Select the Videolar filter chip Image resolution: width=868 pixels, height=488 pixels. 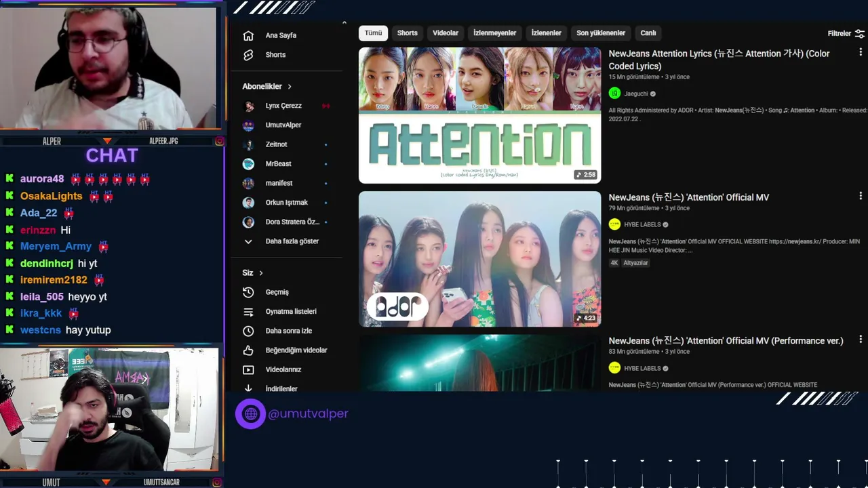[446, 33]
